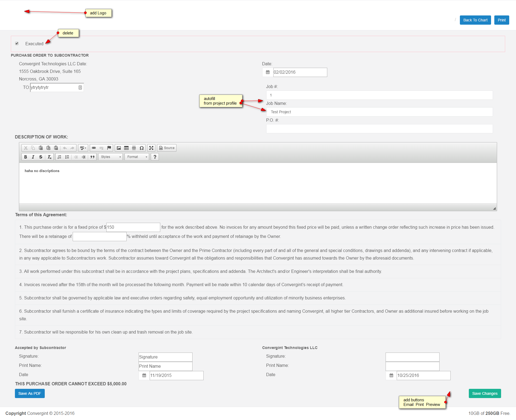Click the 'Terms of this Agreement:' heading
516x420 pixels.
(x=41, y=215)
